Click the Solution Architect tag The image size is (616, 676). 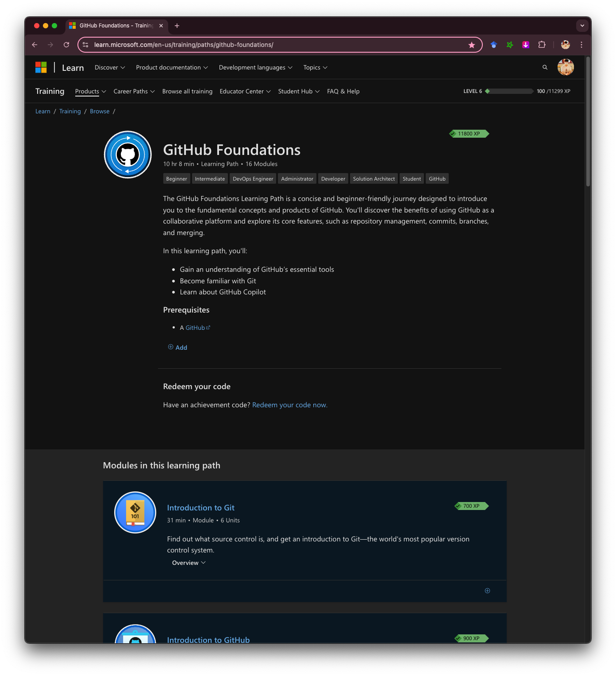point(374,179)
